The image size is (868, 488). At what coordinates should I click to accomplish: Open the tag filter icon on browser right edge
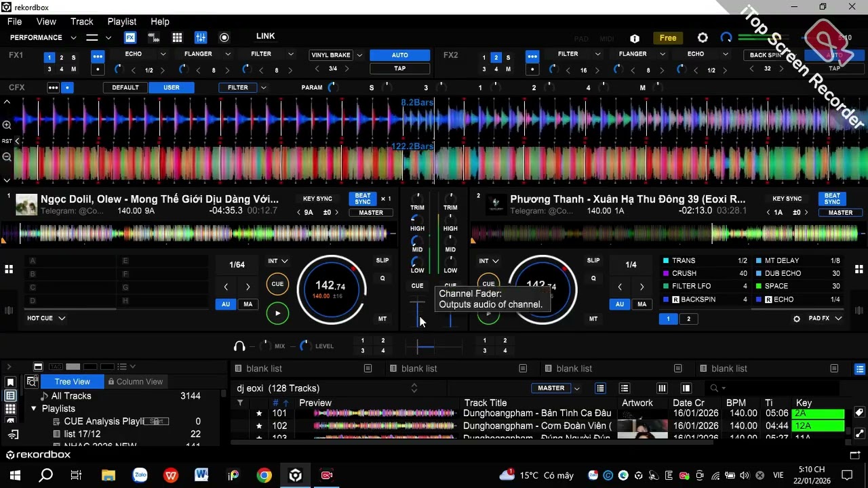point(859,413)
